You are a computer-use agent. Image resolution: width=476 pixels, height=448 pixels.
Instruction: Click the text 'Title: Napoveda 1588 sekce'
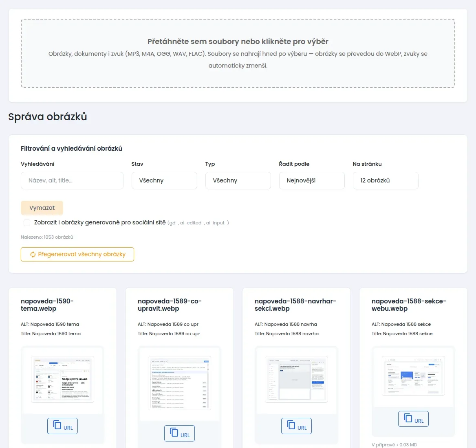pyautogui.click(x=402, y=334)
